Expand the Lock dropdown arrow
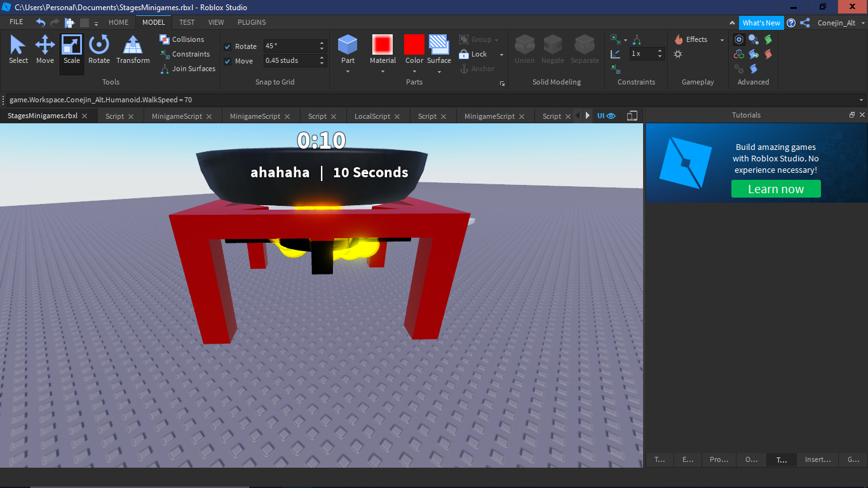This screenshot has height=488, width=868. tap(501, 55)
